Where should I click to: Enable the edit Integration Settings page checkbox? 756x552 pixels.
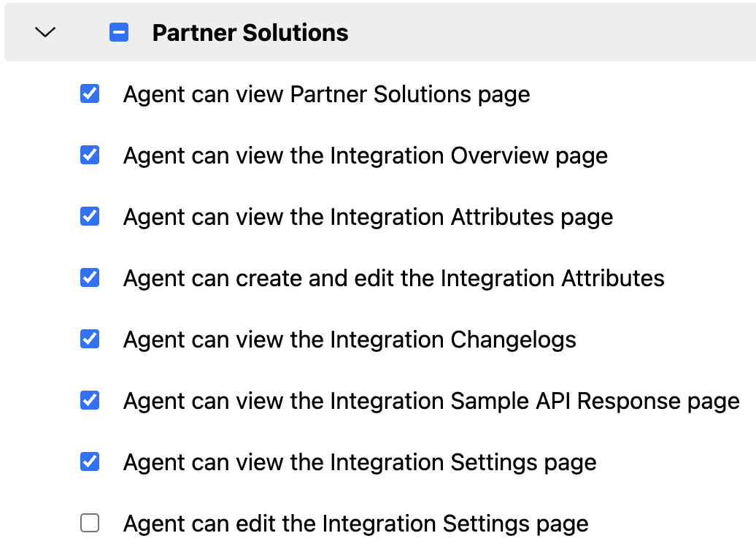[x=90, y=523]
